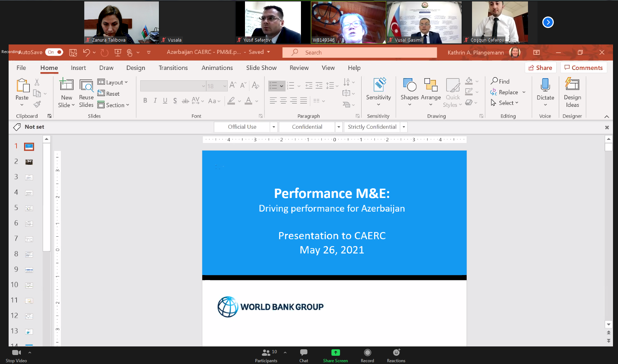Screen dimensions: 618x364
Task: Switch to the Transitions tab
Action: click(x=173, y=68)
